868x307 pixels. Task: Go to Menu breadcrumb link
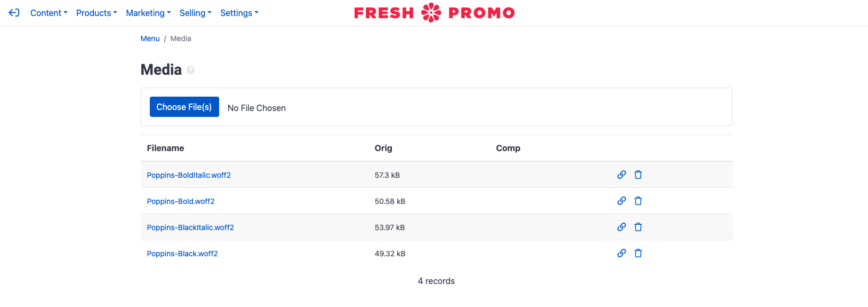[x=150, y=38]
